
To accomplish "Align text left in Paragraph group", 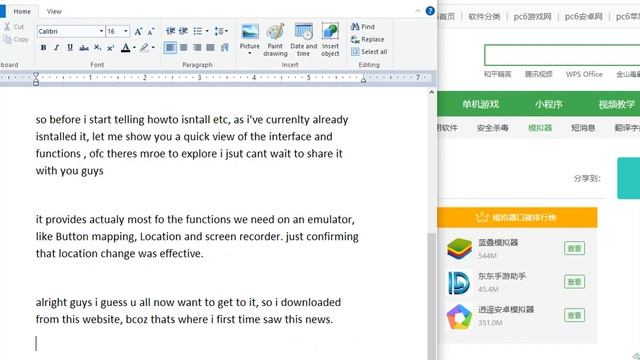I will tap(170, 48).
